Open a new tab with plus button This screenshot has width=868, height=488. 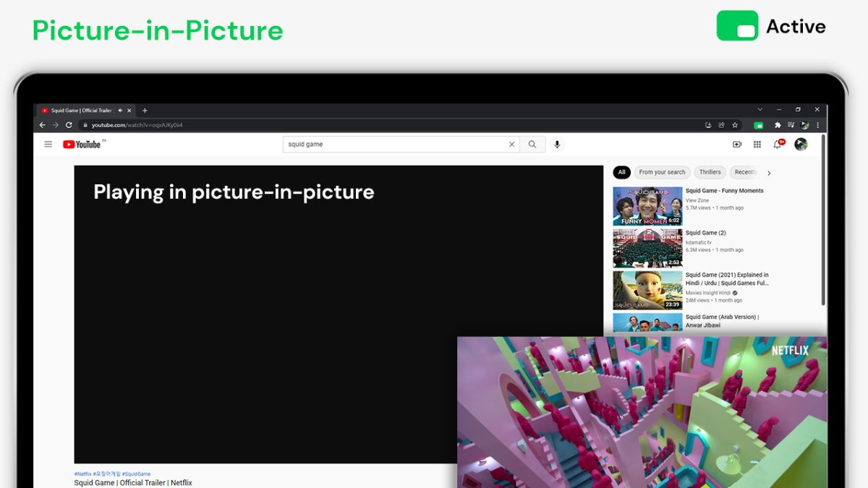coord(145,111)
